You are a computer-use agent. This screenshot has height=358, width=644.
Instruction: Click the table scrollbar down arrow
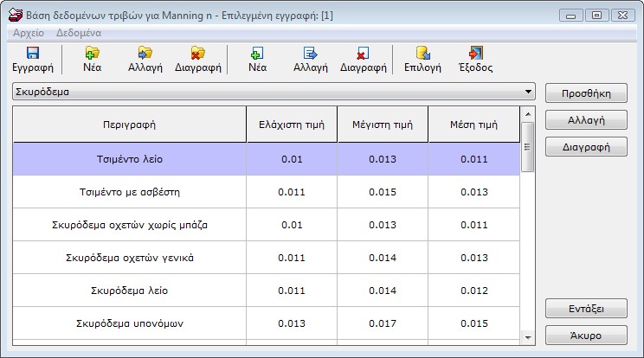pyautogui.click(x=527, y=336)
